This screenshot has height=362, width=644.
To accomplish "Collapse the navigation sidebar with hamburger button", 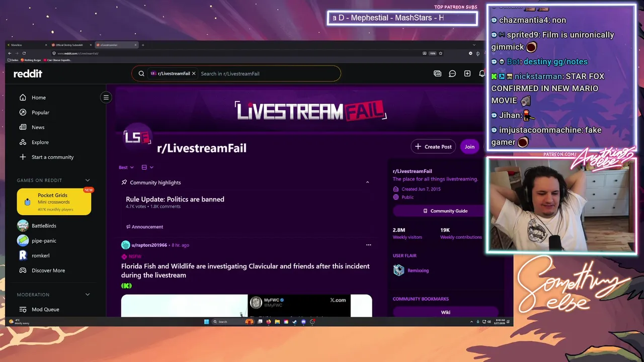I will click(x=106, y=98).
